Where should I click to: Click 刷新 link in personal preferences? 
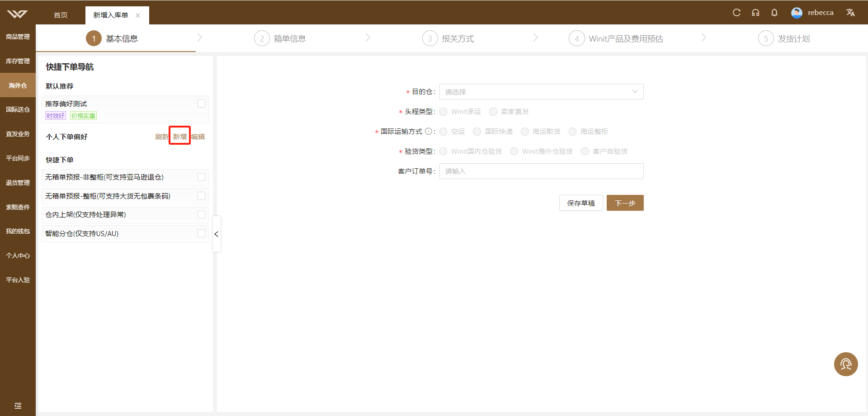pos(162,137)
